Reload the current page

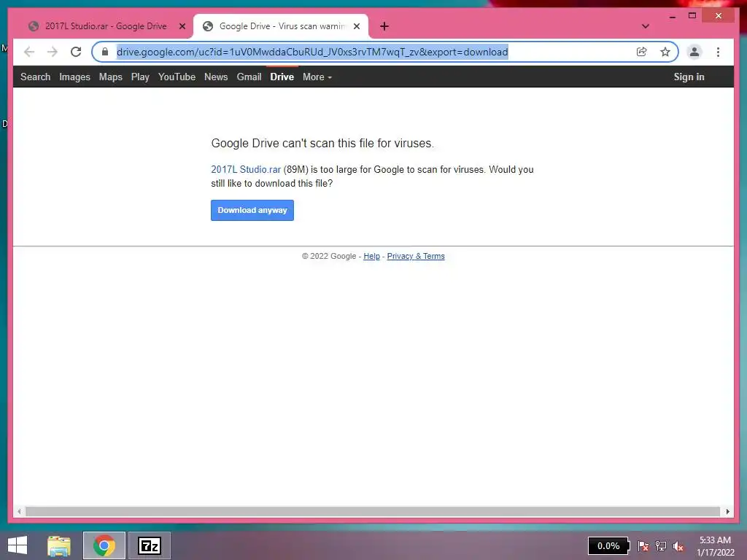(x=76, y=52)
